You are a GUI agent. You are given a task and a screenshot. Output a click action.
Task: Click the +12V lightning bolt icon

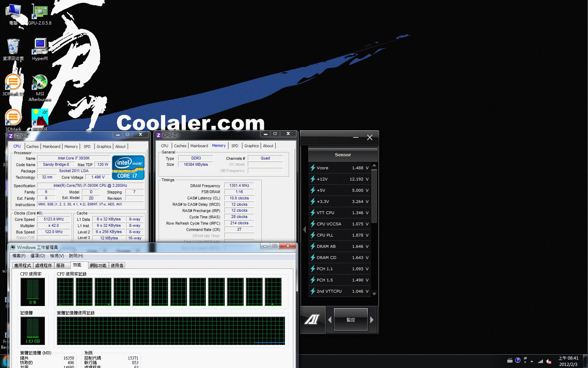[x=313, y=179]
